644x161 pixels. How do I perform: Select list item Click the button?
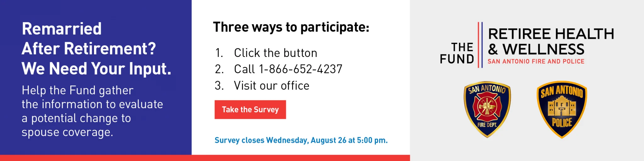coord(266,53)
